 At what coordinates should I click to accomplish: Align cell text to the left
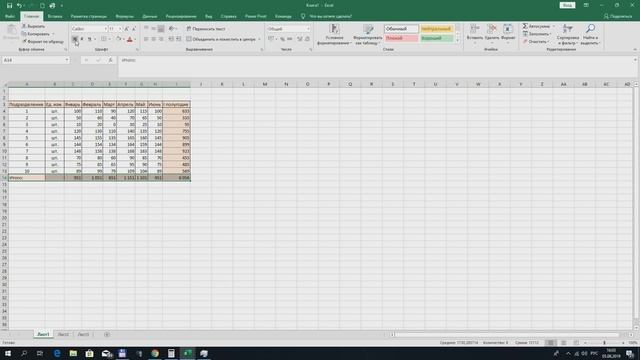(146, 39)
